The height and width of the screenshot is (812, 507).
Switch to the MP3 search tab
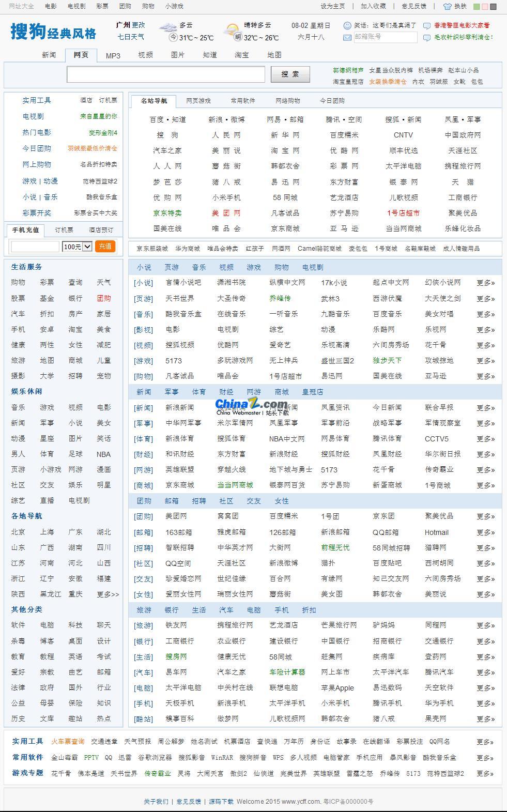113,55
